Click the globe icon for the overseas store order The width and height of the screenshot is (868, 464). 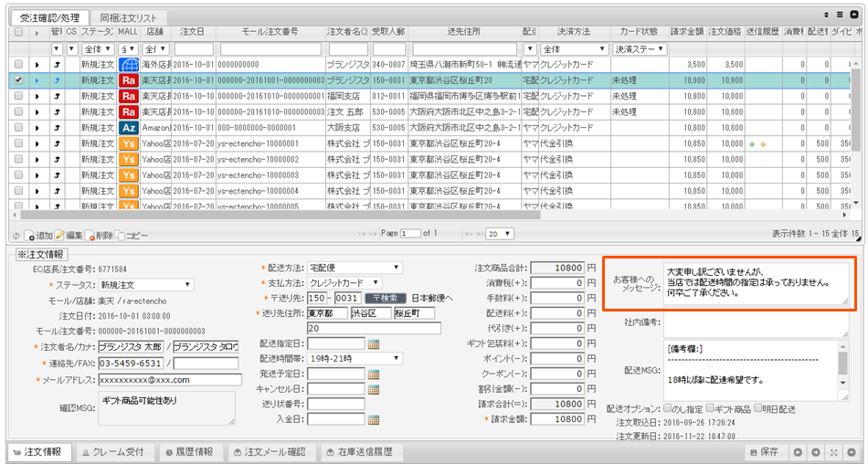tap(129, 65)
